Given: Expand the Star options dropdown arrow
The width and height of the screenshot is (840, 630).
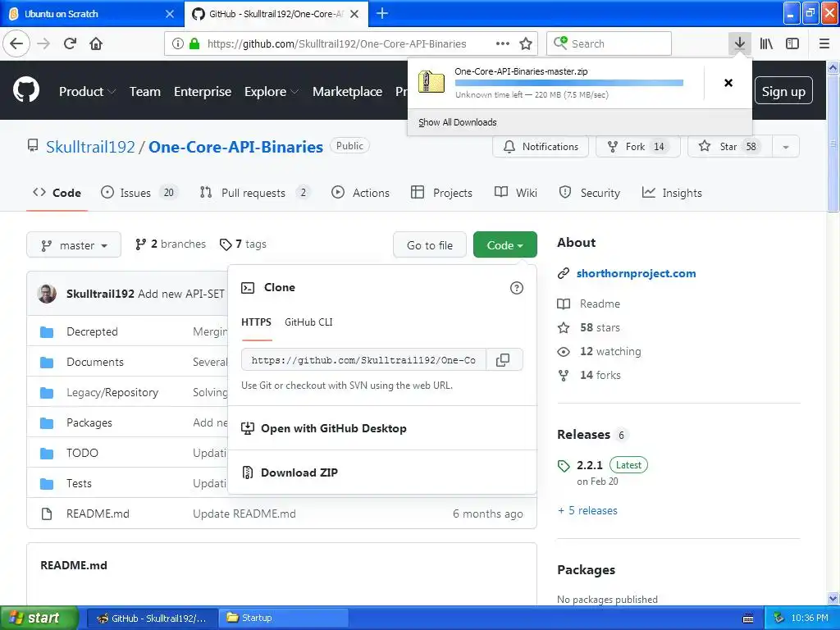Looking at the screenshot, I should (x=785, y=147).
